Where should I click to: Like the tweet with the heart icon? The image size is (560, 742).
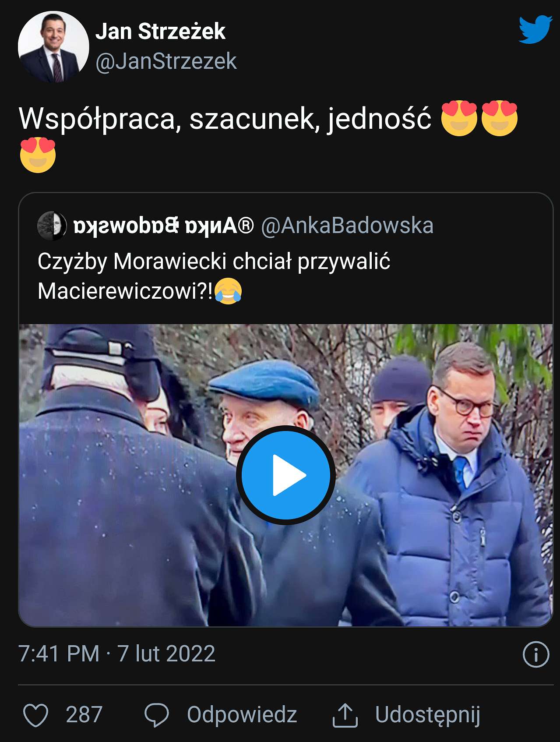(x=35, y=715)
